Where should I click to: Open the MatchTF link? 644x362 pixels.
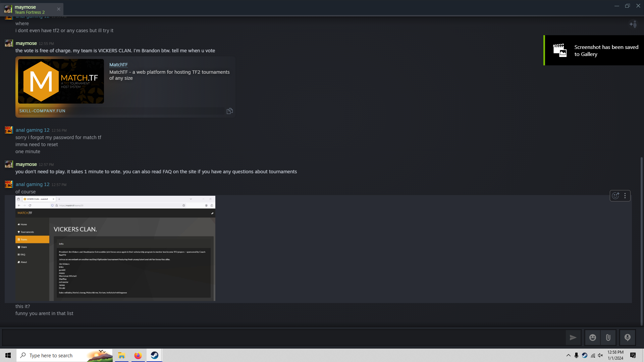(118, 64)
